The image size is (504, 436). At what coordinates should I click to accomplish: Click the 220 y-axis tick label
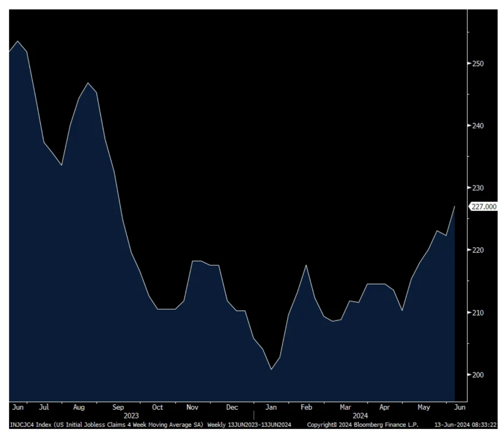478,250
